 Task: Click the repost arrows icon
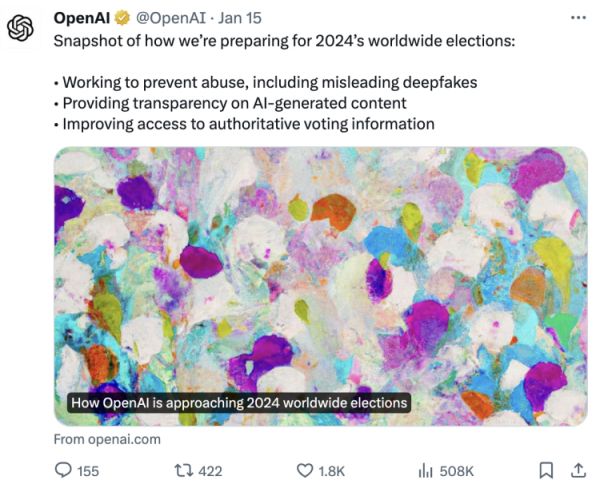click(x=183, y=470)
